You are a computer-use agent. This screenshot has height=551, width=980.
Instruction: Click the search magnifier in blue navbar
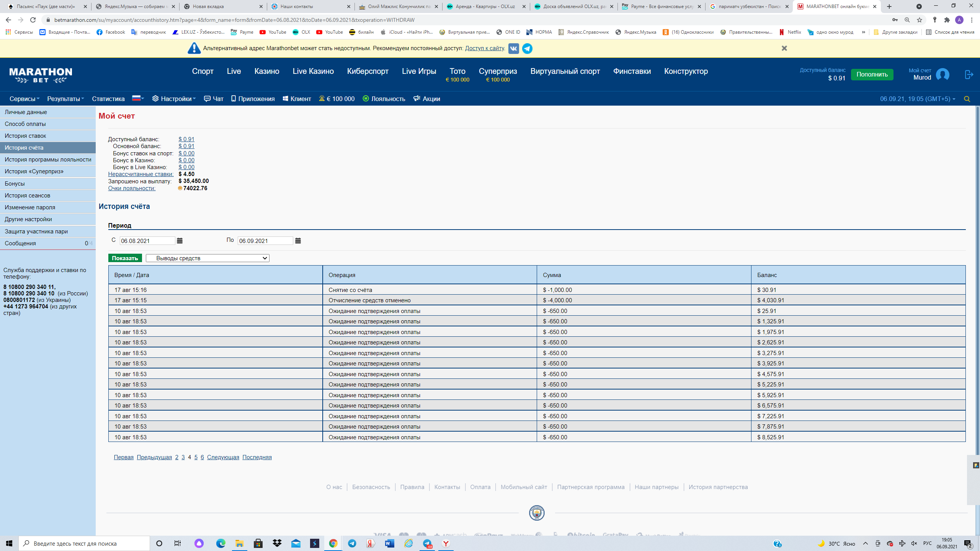(967, 99)
